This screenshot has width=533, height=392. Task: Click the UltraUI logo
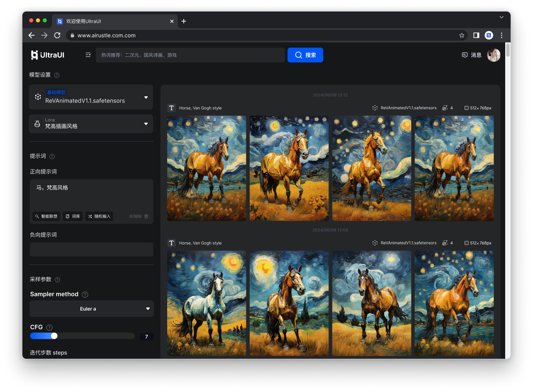47,55
